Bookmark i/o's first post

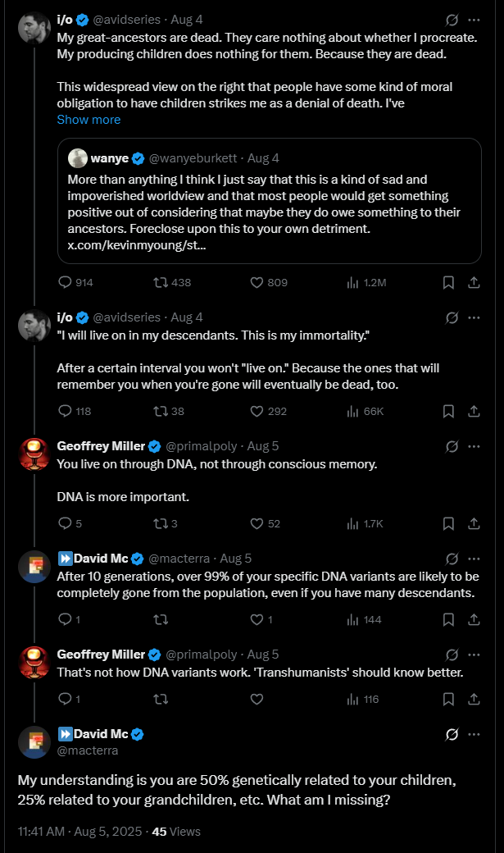tap(448, 282)
